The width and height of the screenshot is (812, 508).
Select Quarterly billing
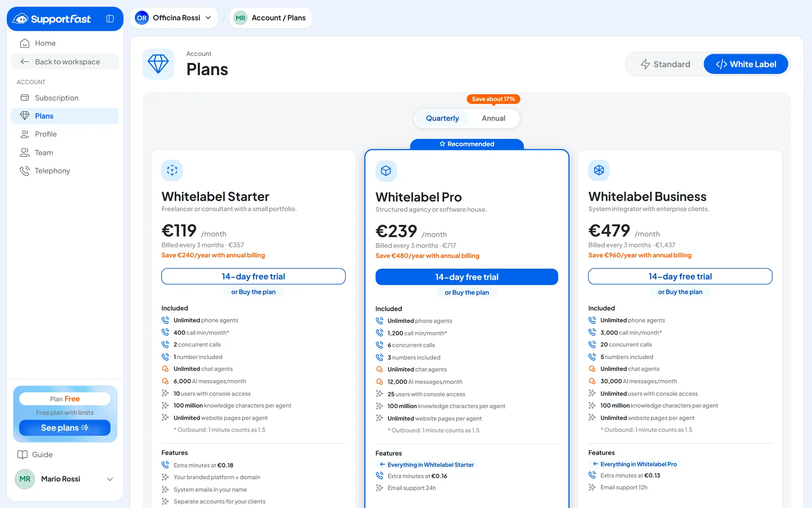pos(442,118)
